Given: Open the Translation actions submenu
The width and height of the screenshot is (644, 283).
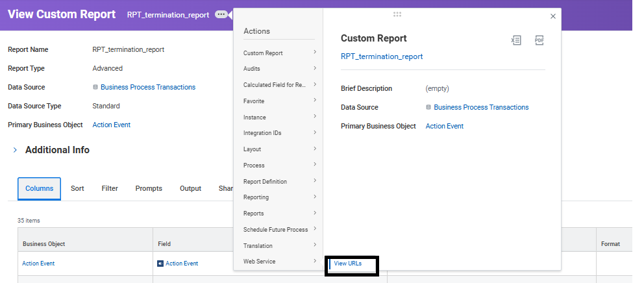Looking at the screenshot, I should (279, 245).
